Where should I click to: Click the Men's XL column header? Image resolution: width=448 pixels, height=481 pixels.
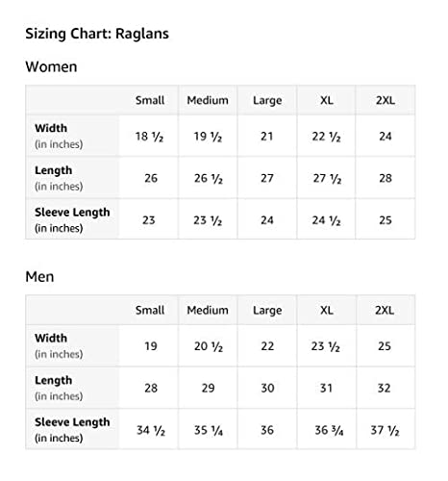pyautogui.click(x=327, y=311)
